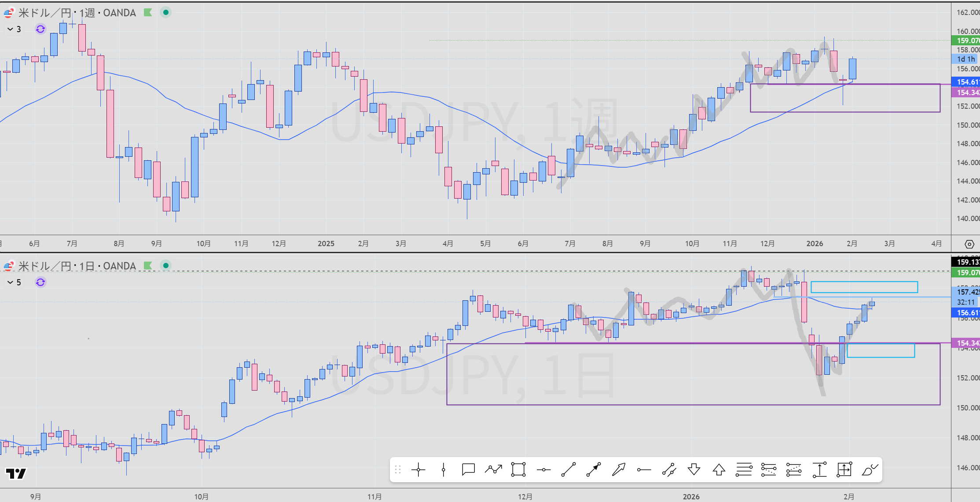
Task: Toggle the green flag on weekly chart
Action: (x=148, y=12)
